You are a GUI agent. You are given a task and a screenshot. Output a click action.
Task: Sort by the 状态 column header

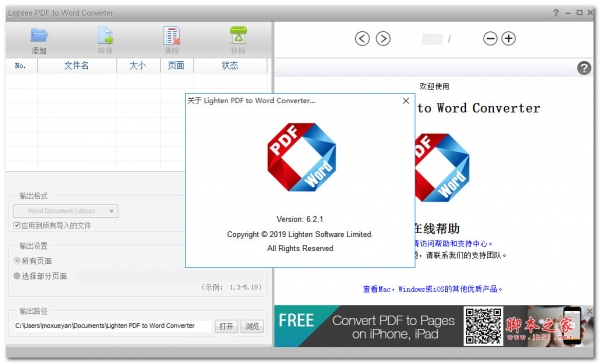(230, 66)
